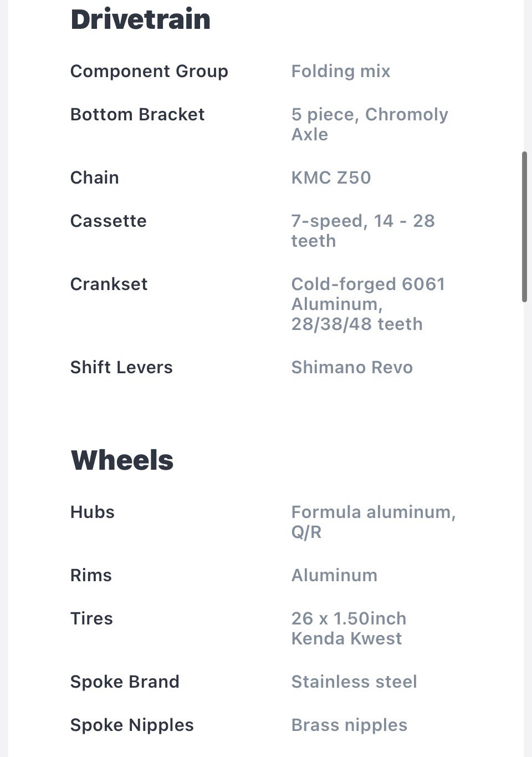Click the vertical scrollbar thumb
The width and height of the screenshot is (532, 757).
tap(524, 226)
